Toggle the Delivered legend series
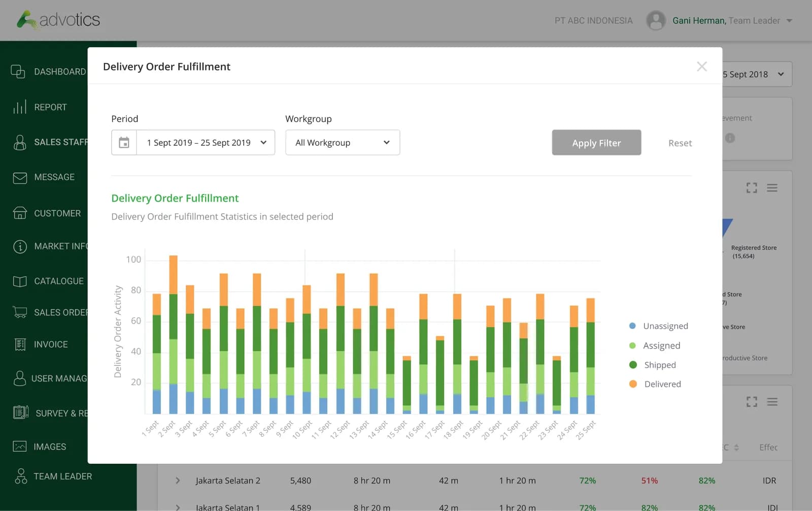Screen dimensions: 812x511 (655, 385)
